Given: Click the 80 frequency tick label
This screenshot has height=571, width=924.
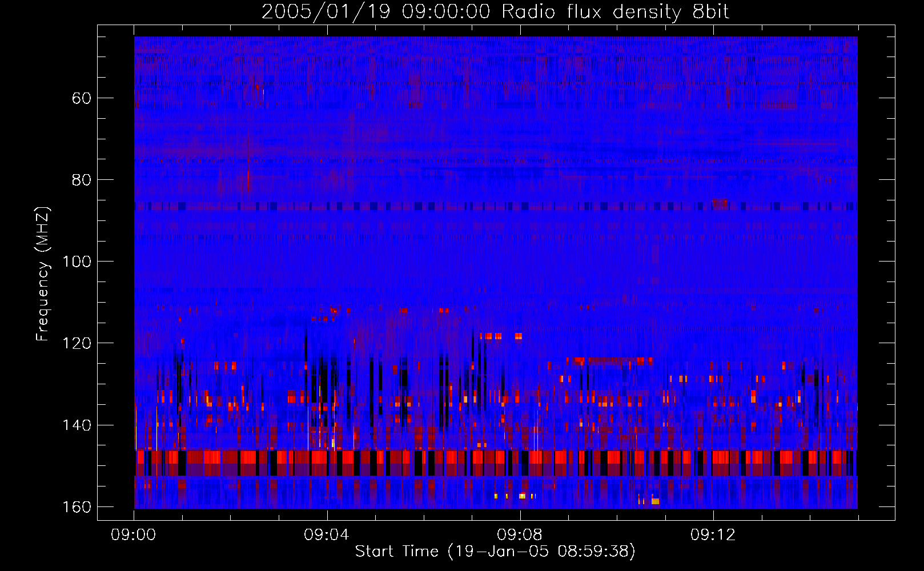Looking at the screenshot, I should pos(82,180).
